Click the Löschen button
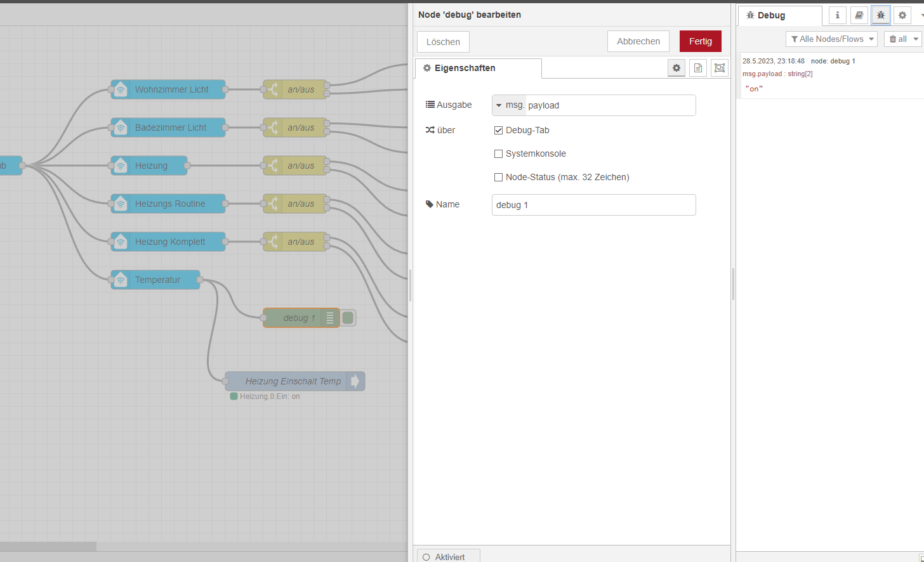This screenshot has height=562, width=924. pos(443,42)
